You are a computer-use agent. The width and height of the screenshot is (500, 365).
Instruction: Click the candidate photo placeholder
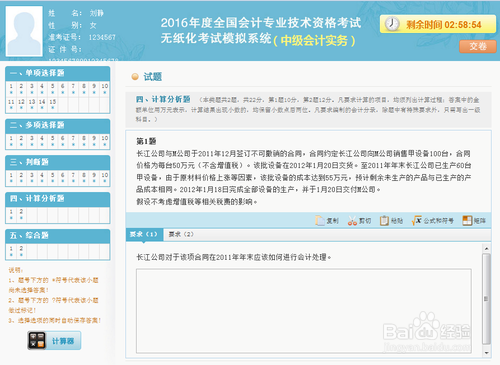click(x=24, y=31)
